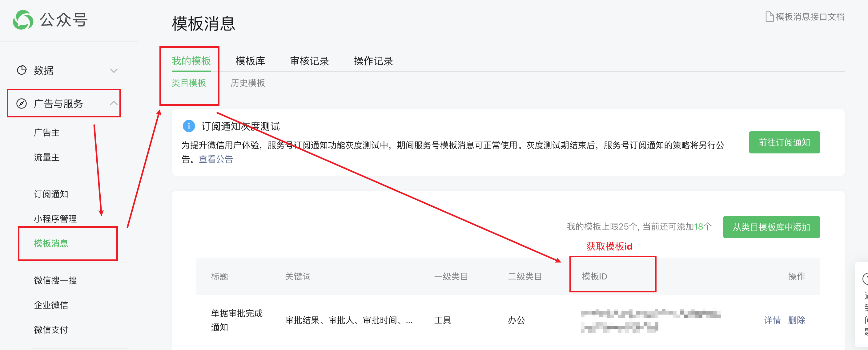Click the pie chart data icon
The image size is (868, 350).
22,70
